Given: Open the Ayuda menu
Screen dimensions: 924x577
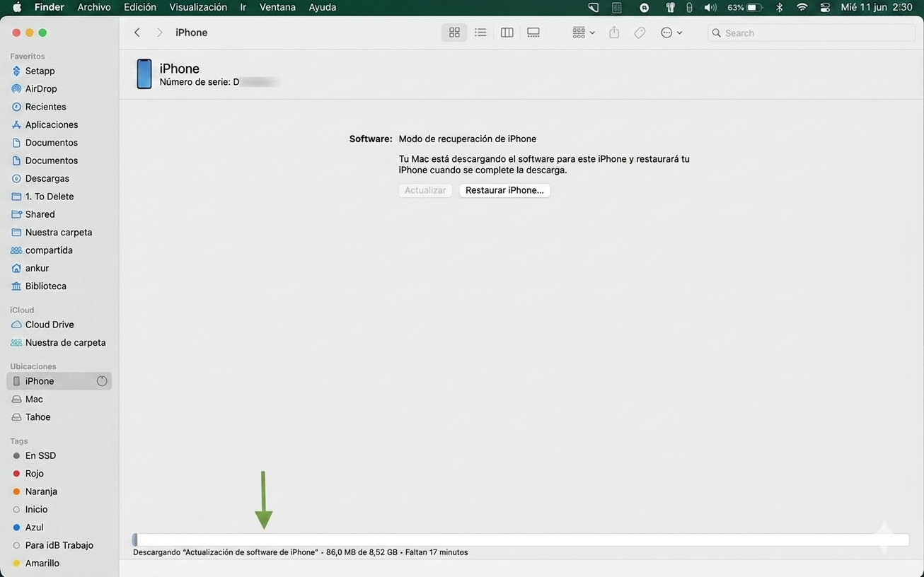Looking at the screenshot, I should (x=323, y=7).
